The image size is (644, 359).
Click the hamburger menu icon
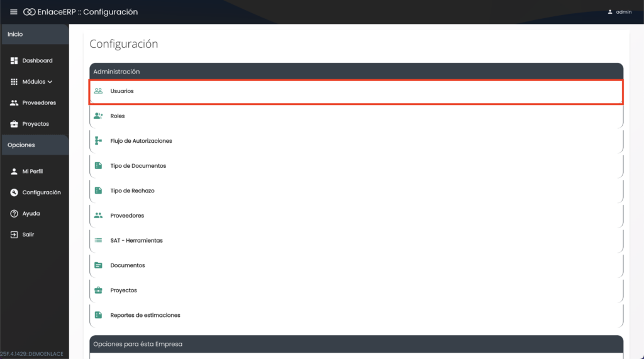tap(14, 12)
